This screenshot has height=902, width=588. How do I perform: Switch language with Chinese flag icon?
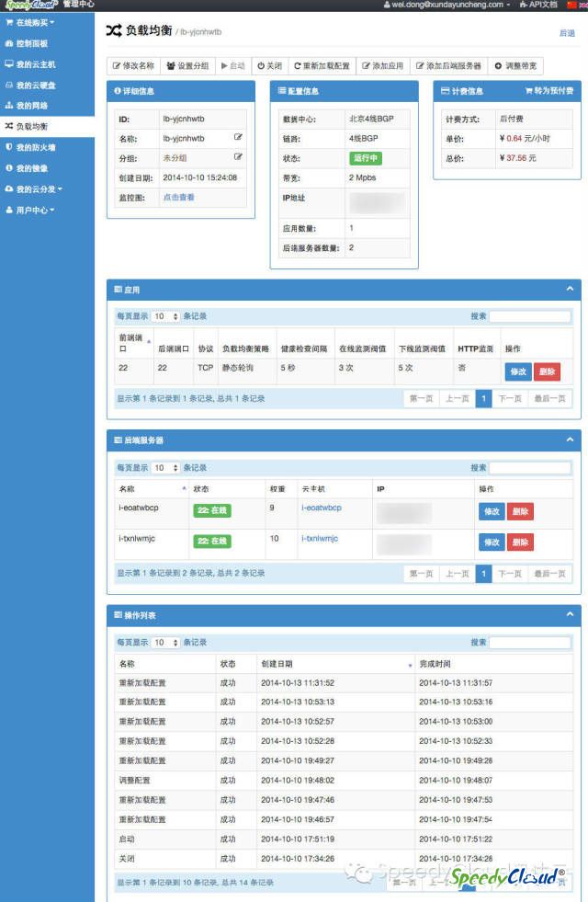571,5
